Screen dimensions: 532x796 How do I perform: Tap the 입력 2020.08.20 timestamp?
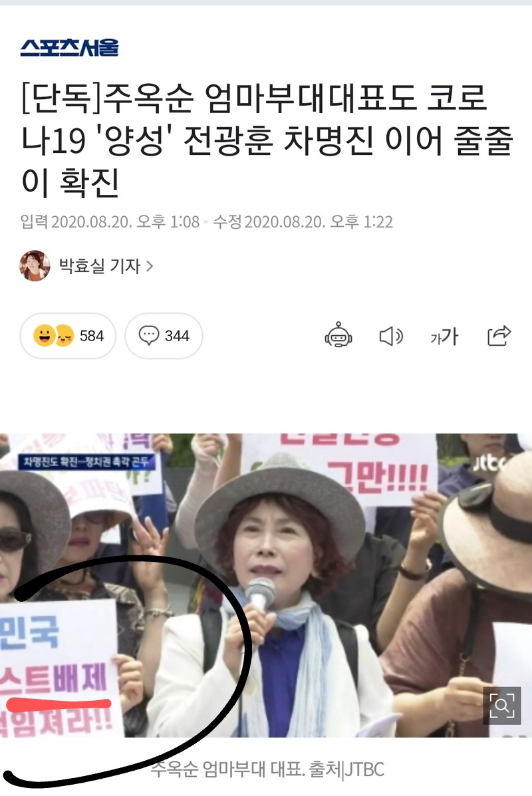tap(110, 222)
